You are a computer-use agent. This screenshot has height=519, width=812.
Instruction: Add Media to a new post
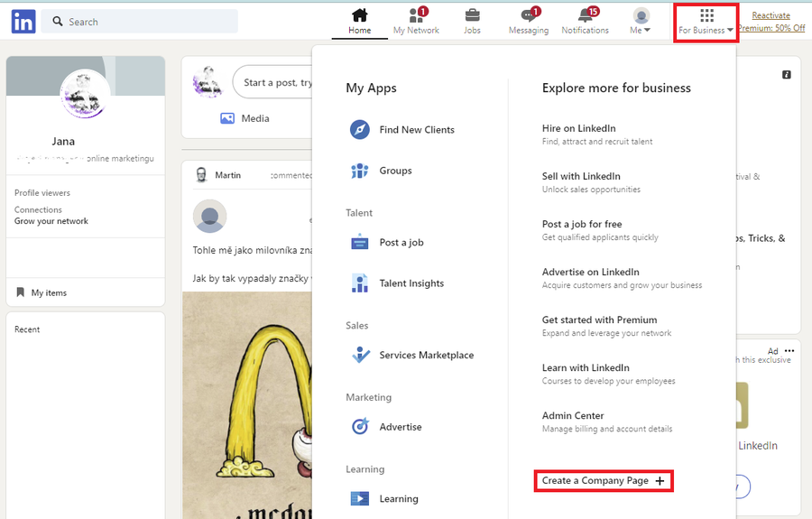[x=245, y=118]
